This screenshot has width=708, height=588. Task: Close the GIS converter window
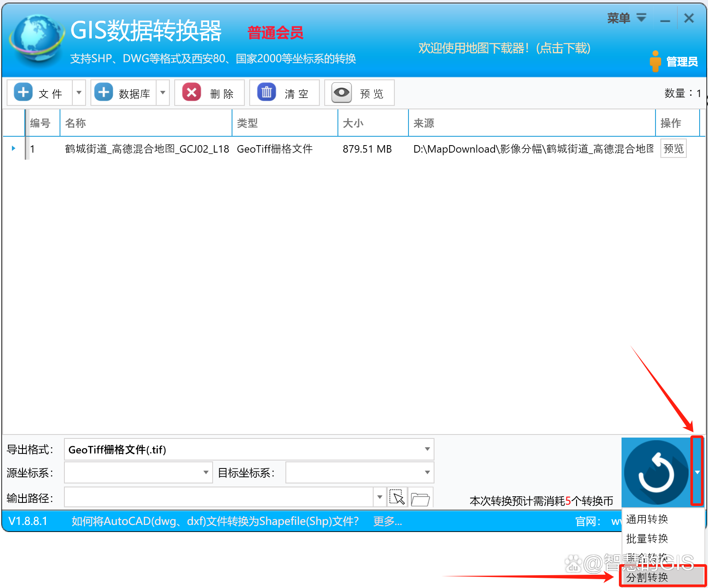coord(689,18)
